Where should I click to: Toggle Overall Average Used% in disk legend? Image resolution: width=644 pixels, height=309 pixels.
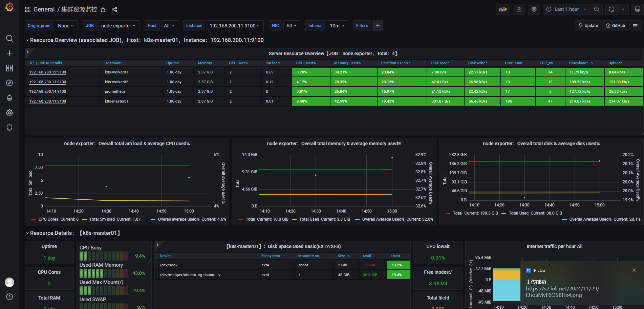click(590, 219)
